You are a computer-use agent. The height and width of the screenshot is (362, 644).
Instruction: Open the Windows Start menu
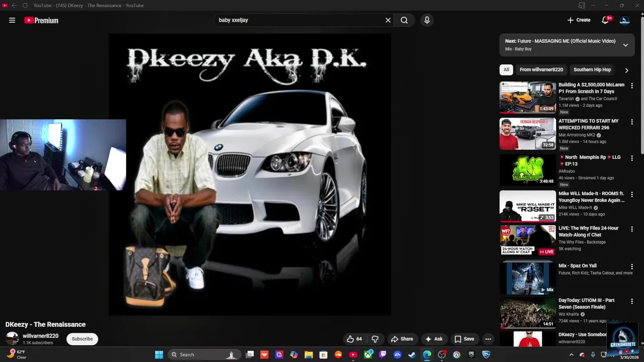[x=159, y=354]
